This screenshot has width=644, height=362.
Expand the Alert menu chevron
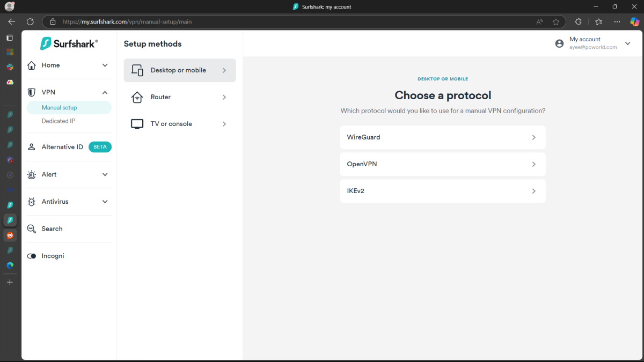point(105,174)
